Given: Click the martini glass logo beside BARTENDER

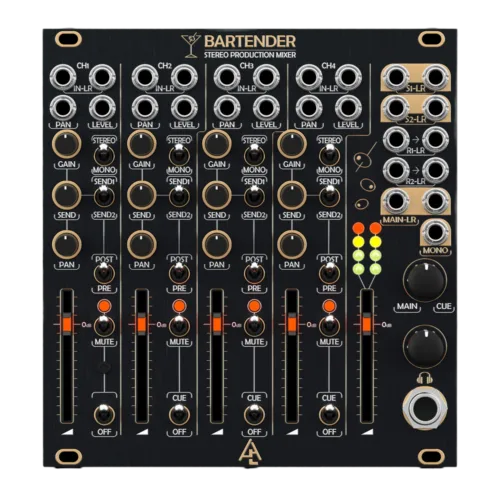Looking at the screenshot, I should (x=191, y=45).
